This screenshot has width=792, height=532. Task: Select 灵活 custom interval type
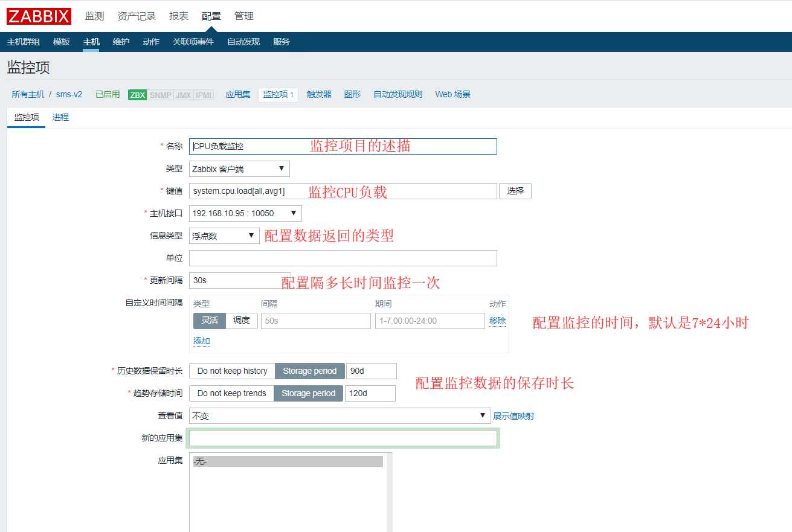(210, 321)
